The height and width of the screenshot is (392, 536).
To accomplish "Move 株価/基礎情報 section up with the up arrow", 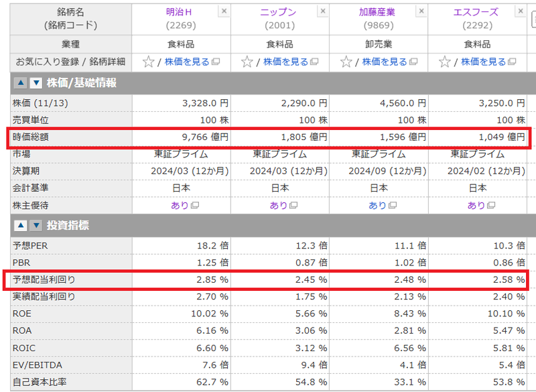I will [21, 82].
